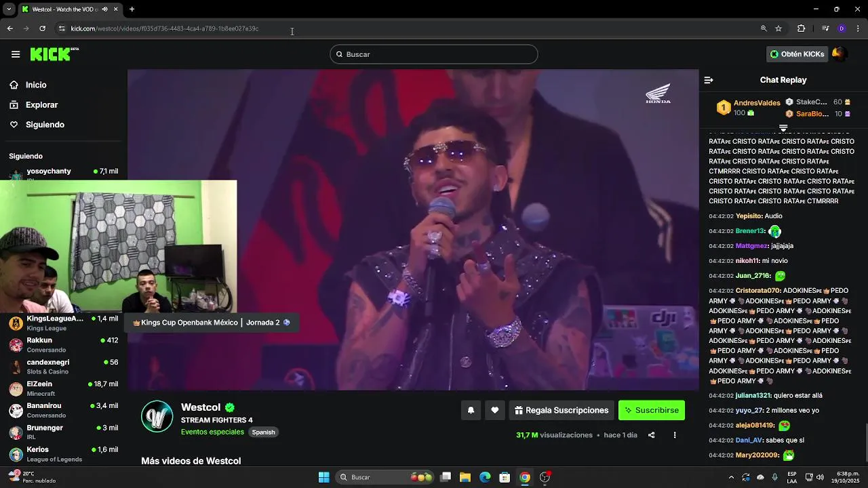This screenshot has height=488, width=868.
Task: Open candexnegri followed channel
Action: [x=63, y=366]
